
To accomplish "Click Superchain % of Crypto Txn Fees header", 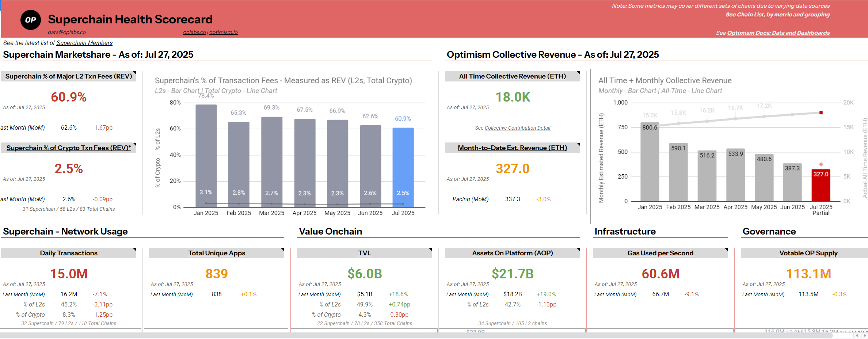I will pyautogui.click(x=69, y=148).
